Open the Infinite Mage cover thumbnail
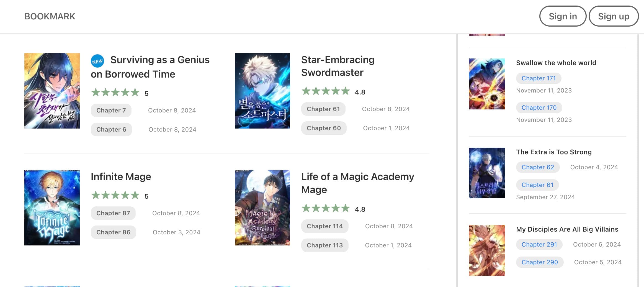The height and width of the screenshot is (287, 644). pos(52,208)
